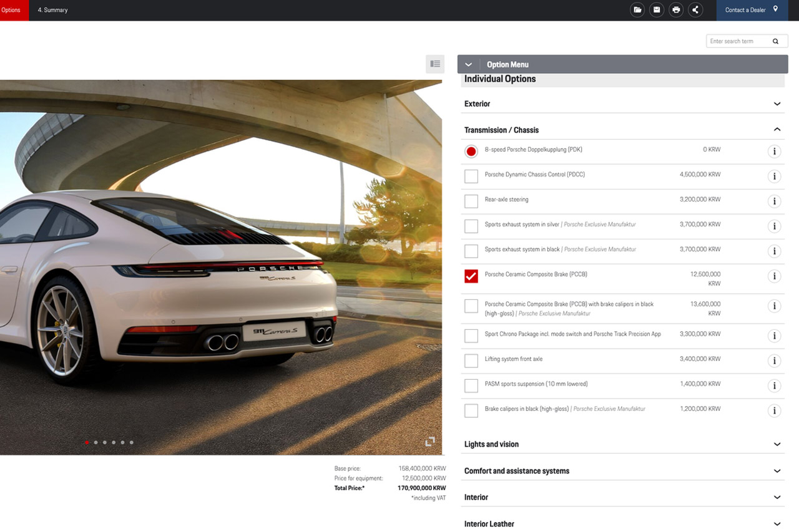Check Sports exhaust system in silver
This screenshot has width=799, height=532.
471,226
